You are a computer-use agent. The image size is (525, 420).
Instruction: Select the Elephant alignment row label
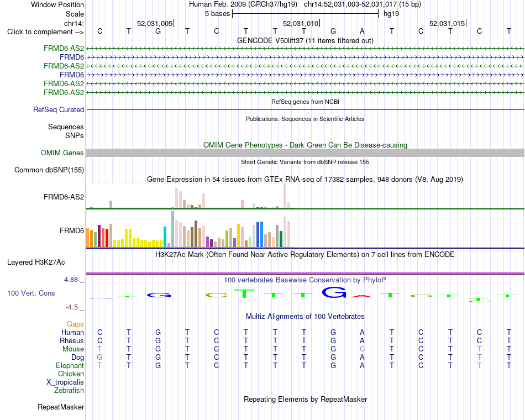[70, 365]
